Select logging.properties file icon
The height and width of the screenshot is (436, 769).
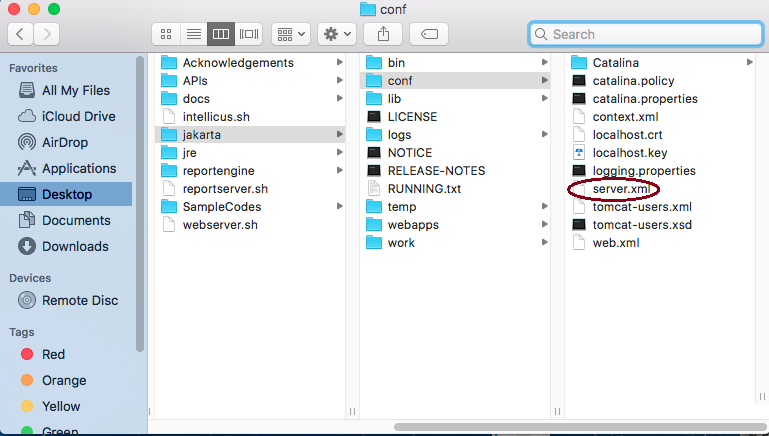point(579,171)
